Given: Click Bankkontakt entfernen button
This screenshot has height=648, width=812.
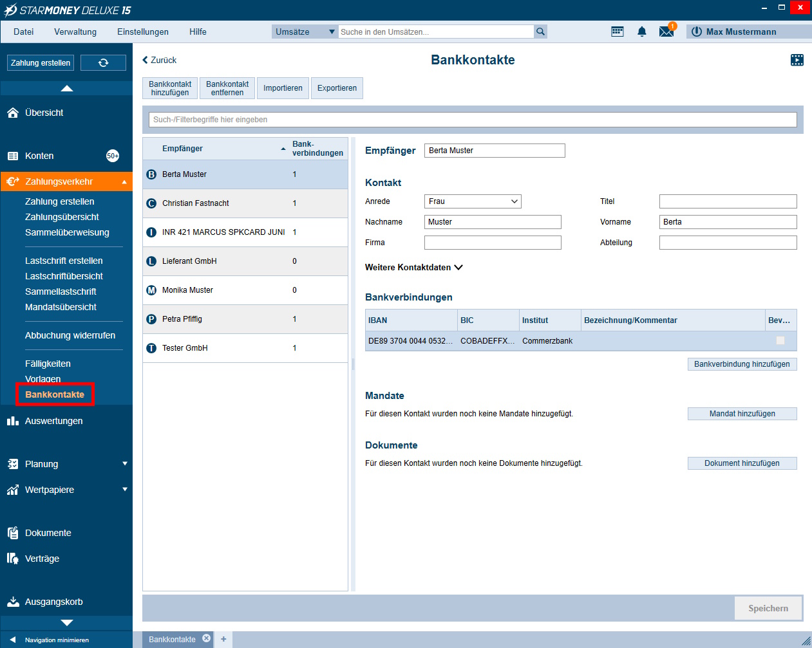Looking at the screenshot, I should click(227, 88).
